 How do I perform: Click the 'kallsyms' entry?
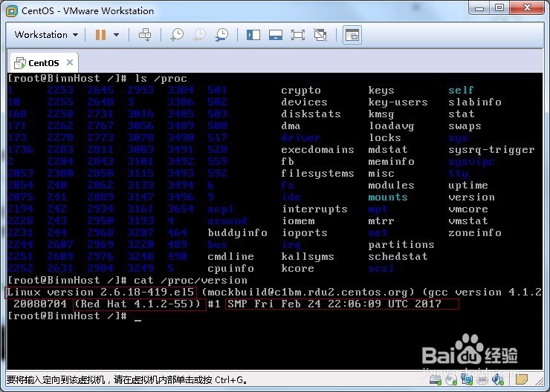[x=307, y=256]
